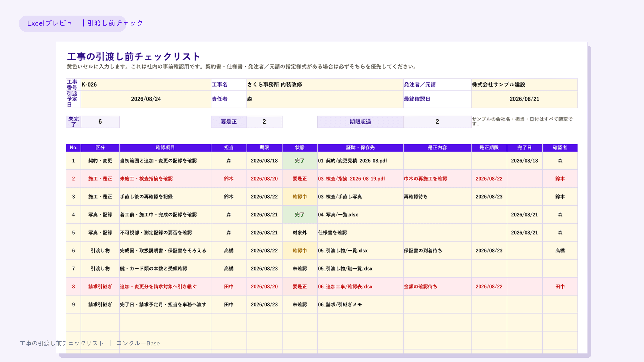Click the 確認者 column header
Viewport: 644px width, 362px height.
560,148
